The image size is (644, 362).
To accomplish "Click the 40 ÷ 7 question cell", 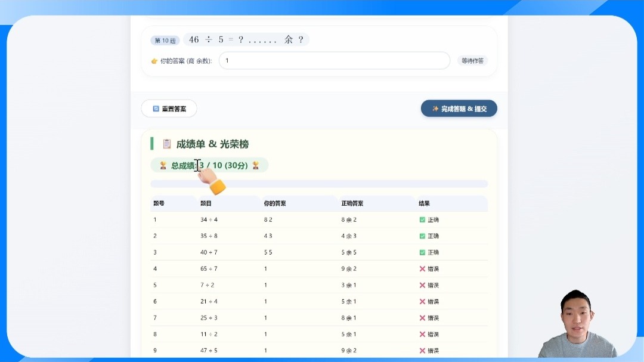I will tap(209, 252).
